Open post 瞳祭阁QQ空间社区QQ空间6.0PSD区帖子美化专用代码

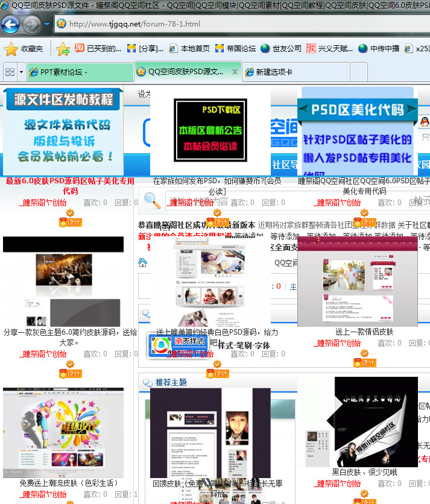364,186
